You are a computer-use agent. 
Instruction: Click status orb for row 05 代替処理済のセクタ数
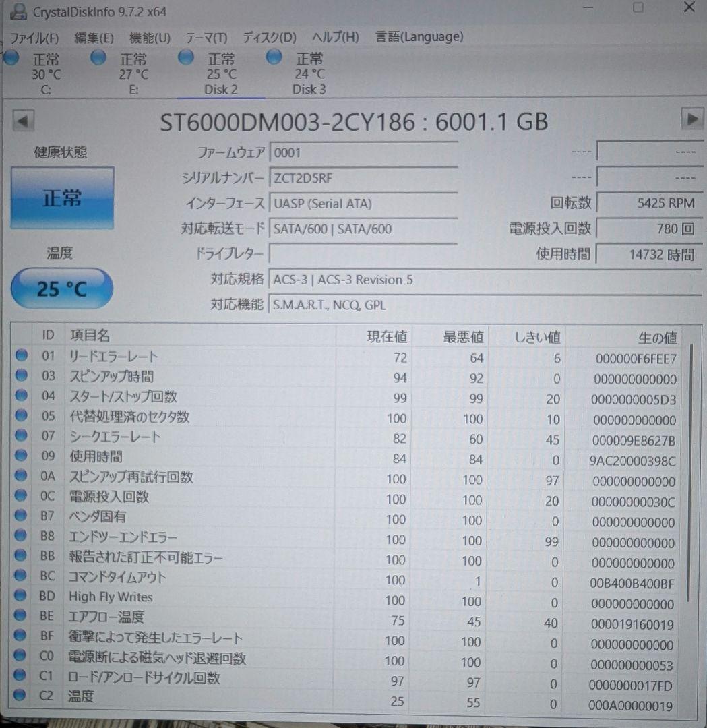(21, 415)
